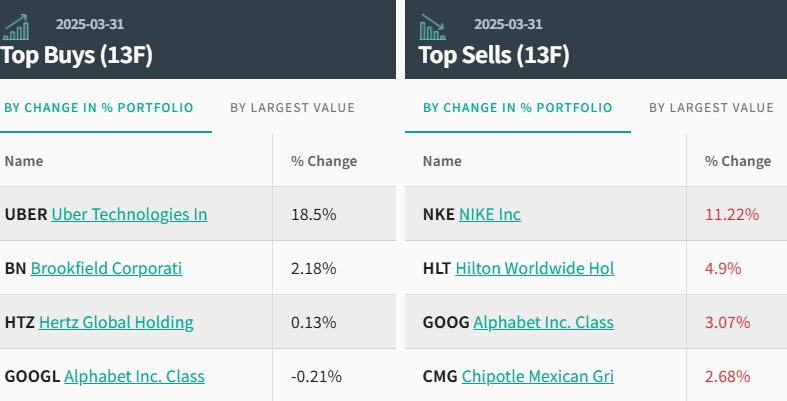The height and width of the screenshot is (401, 787).
Task: Click the Top Buys (13F) heading
Action: 76,55
